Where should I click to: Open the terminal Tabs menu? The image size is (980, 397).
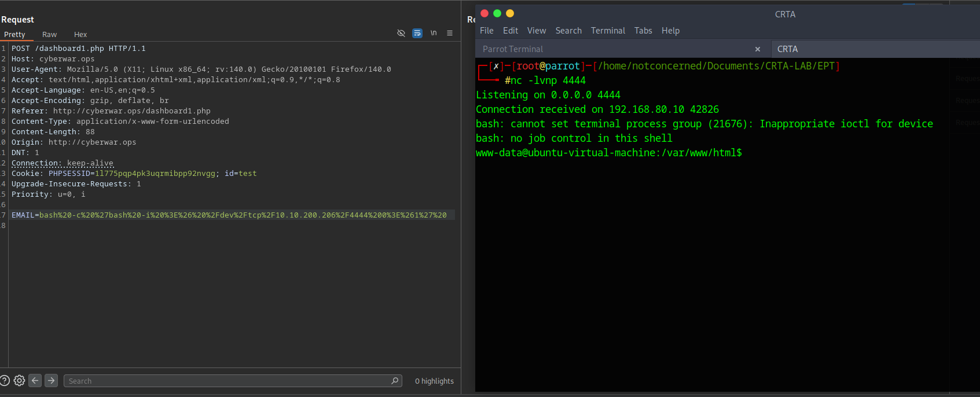tap(643, 31)
